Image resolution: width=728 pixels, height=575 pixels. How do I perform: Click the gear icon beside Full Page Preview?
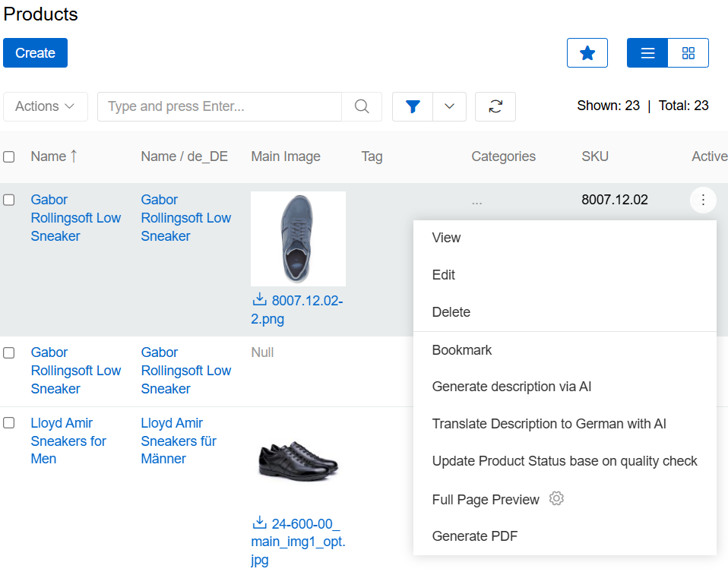point(556,499)
